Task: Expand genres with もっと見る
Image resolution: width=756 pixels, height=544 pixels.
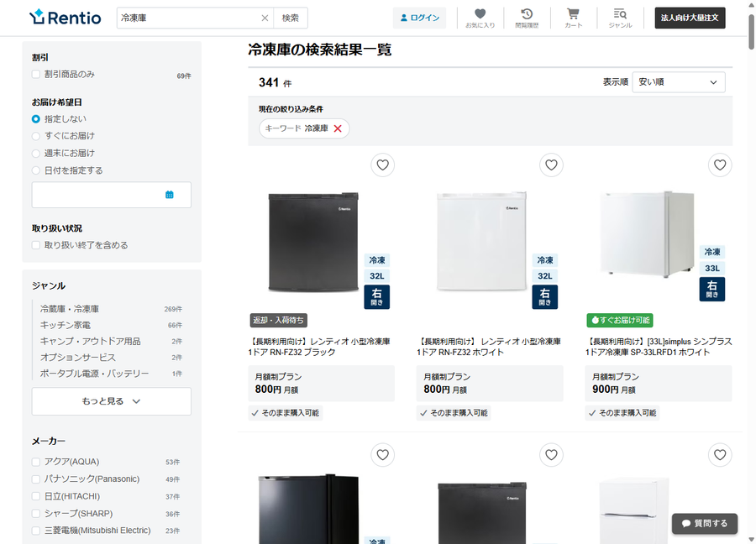Action: [112, 401]
